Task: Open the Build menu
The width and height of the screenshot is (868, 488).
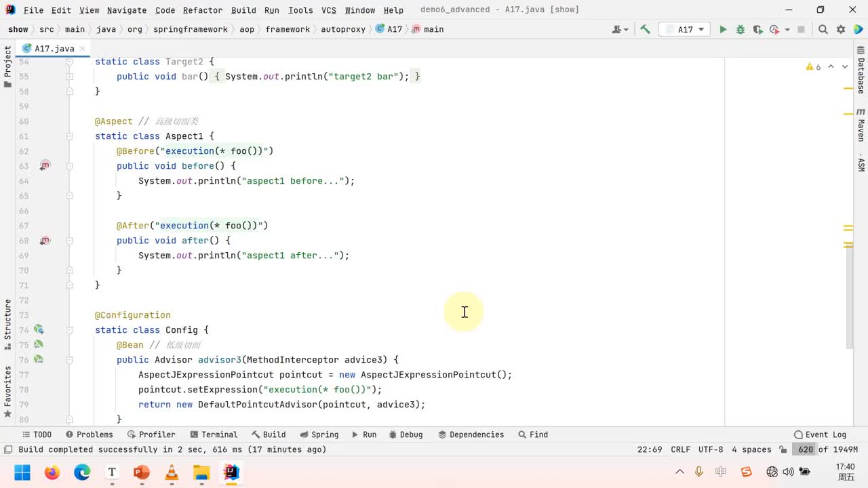Action: 243,10
